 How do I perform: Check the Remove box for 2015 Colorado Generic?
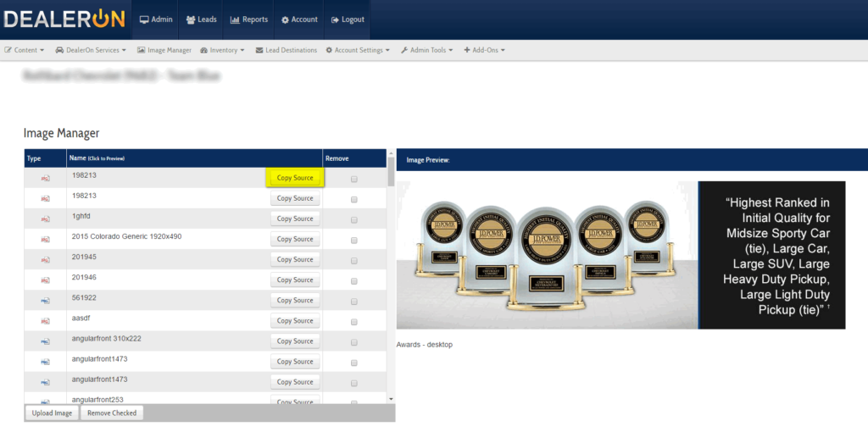tap(354, 241)
